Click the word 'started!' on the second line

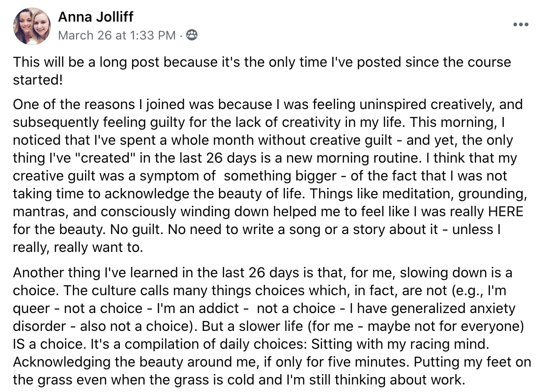click(x=38, y=80)
